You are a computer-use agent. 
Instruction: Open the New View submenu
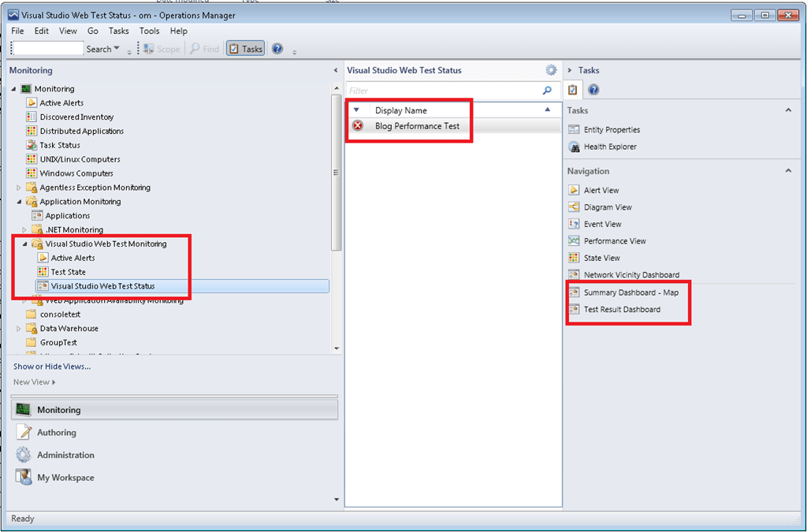click(35, 381)
